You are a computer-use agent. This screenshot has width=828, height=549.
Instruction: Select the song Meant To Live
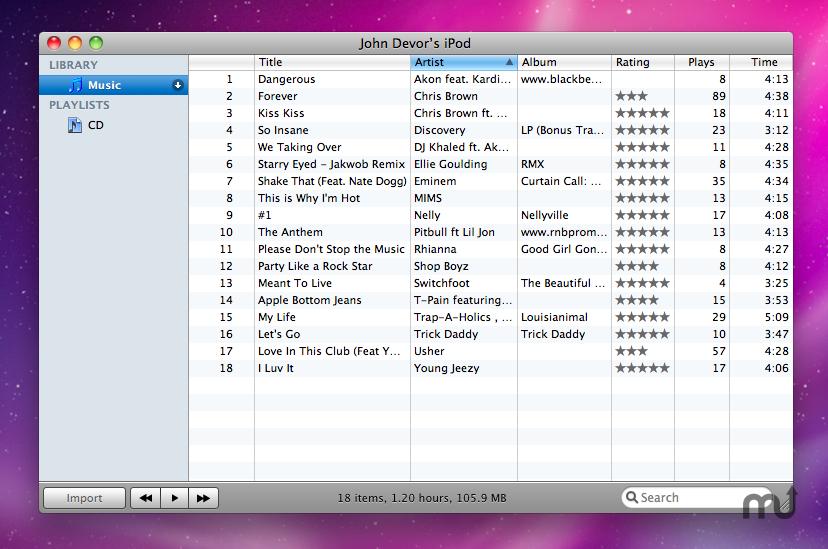[x=295, y=283]
